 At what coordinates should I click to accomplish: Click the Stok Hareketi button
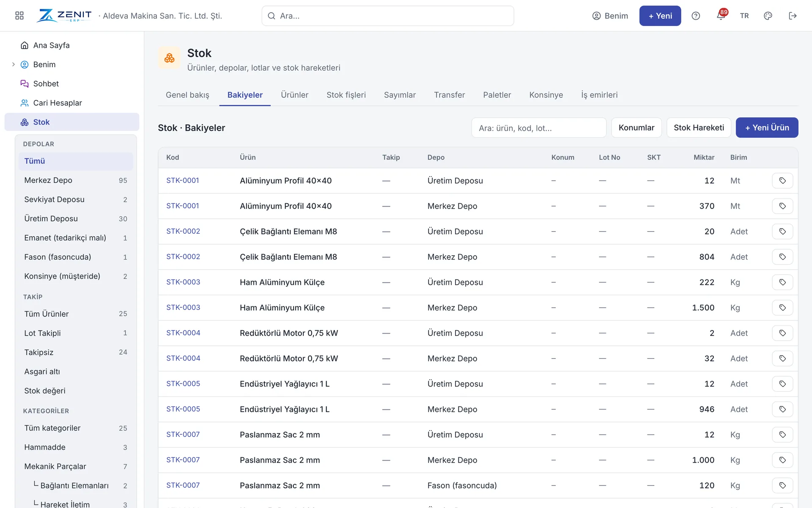(x=699, y=127)
